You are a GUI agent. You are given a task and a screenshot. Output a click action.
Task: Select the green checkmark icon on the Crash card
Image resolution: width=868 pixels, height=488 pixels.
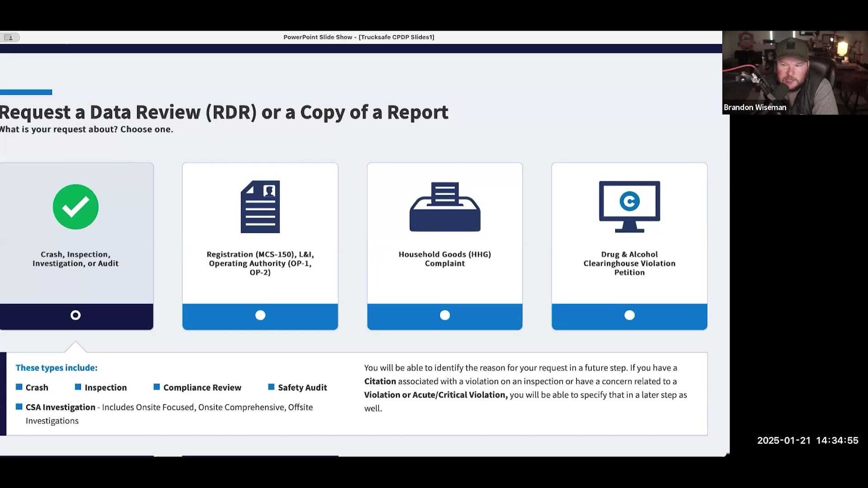[x=75, y=206]
